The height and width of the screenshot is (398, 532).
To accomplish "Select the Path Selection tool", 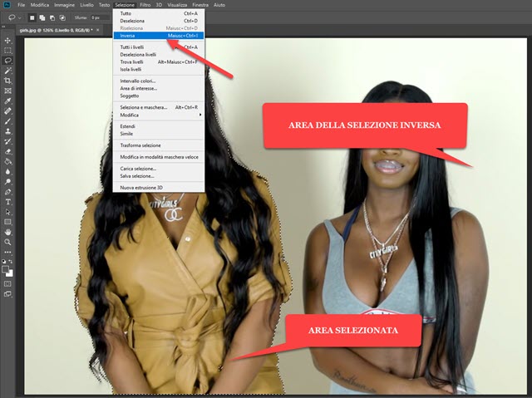I will point(7,212).
